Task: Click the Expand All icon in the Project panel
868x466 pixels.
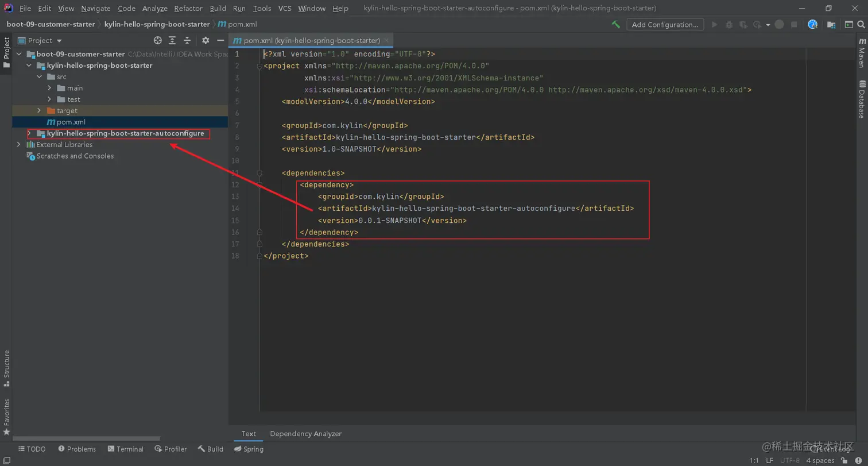Action: [172, 40]
